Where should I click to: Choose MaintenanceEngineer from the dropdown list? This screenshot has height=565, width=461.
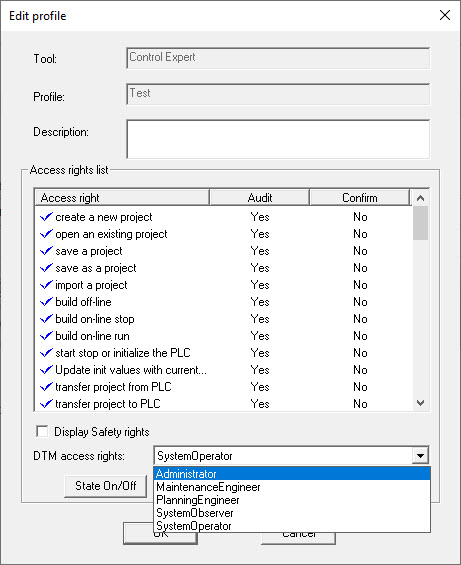point(292,487)
